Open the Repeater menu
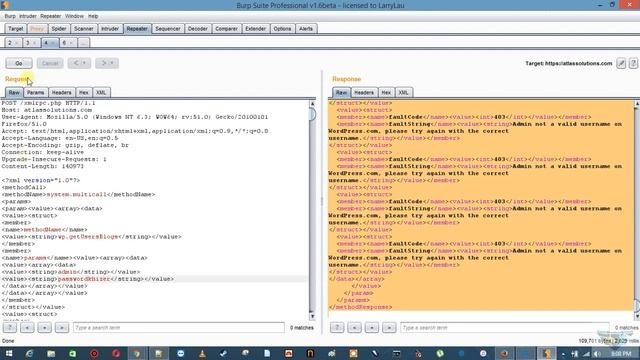Viewport: 640px width, 360px height. pyautogui.click(x=51, y=16)
